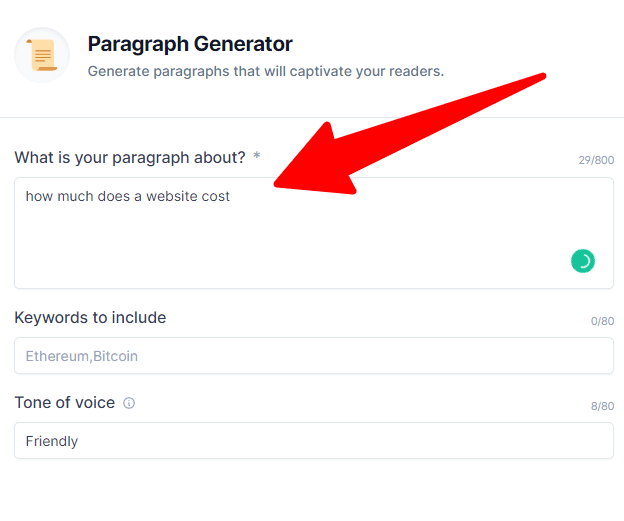
Task: Click the typed text "how much does a website cost"
Action: [x=128, y=196]
